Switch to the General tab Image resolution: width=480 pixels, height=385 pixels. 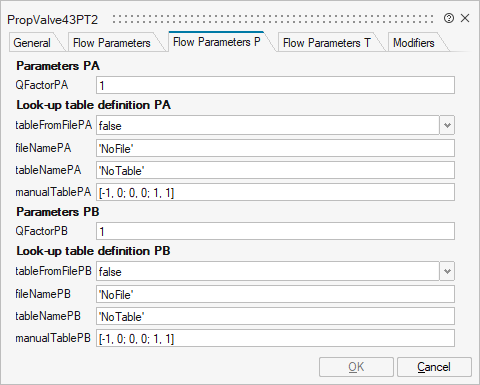click(x=32, y=43)
